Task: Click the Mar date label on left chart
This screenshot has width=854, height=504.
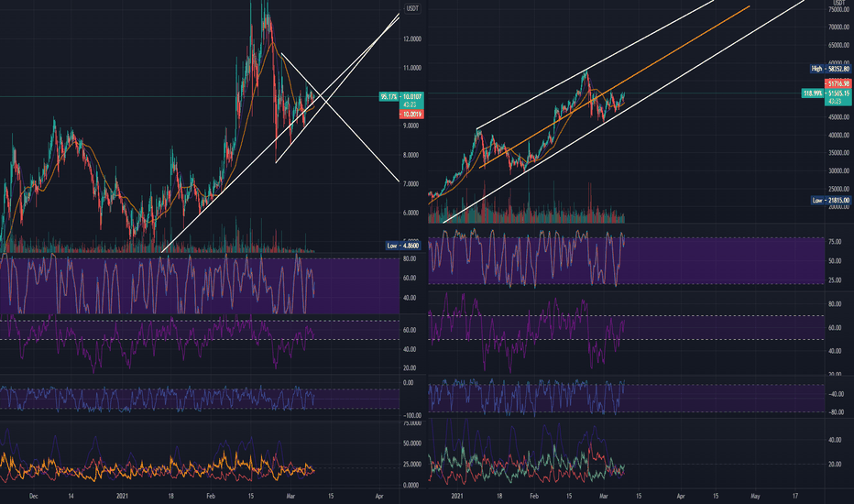Action: click(x=290, y=497)
